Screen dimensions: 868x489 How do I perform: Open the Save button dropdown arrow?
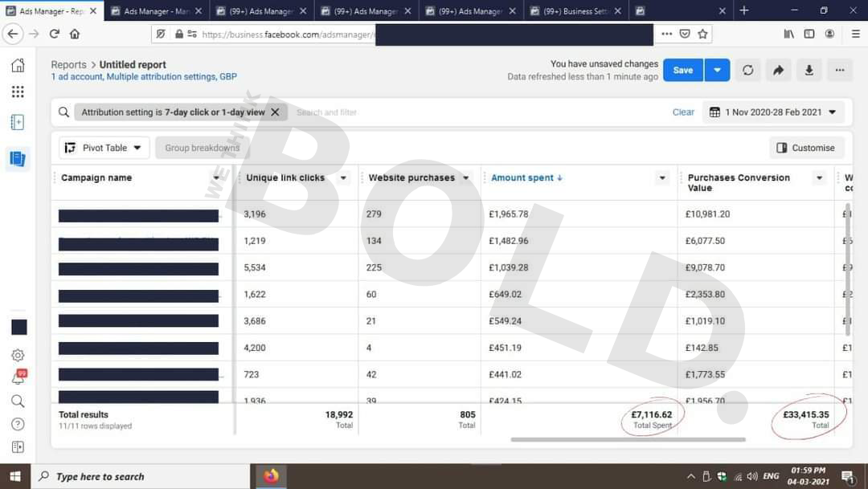718,71
